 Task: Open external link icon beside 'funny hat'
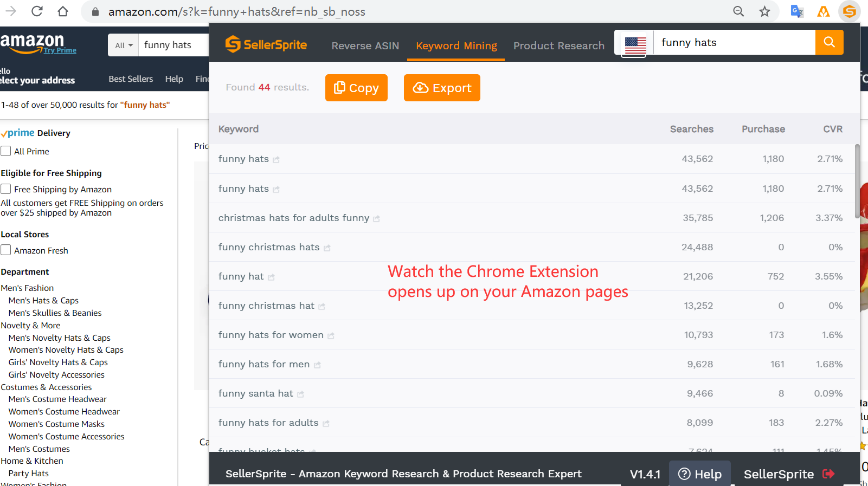pos(271,277)
